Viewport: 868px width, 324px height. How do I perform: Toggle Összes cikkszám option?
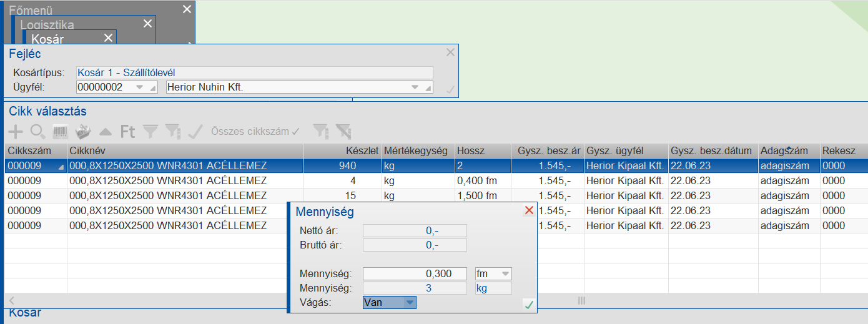click(255, 131)
